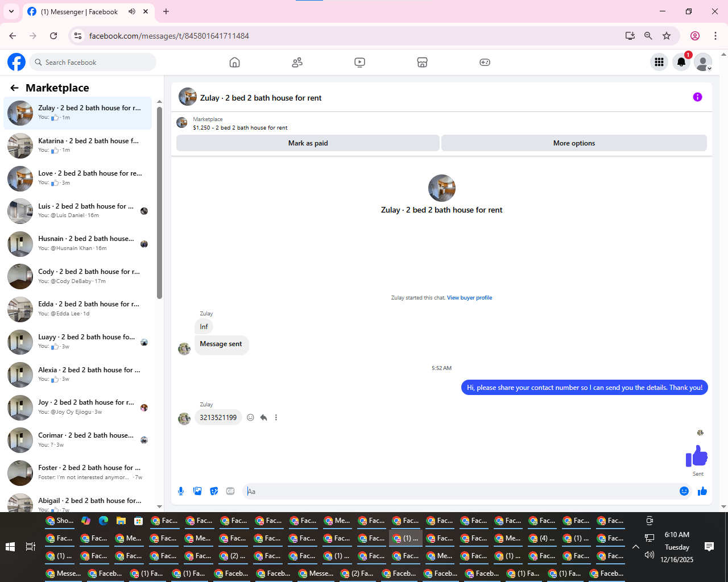The image size is (728, 582).
Task: Open the Marketplace storefront icon
Action: tap(422, 63)
